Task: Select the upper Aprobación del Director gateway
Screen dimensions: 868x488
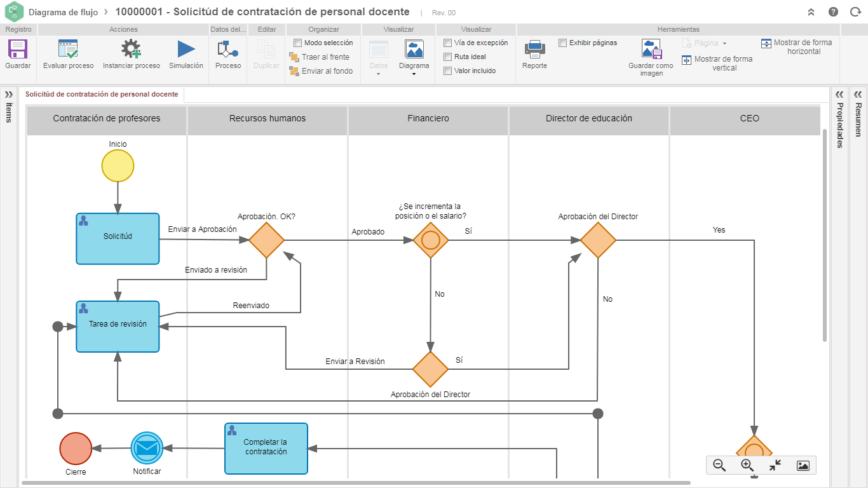Action: click(x=598, y=240)
